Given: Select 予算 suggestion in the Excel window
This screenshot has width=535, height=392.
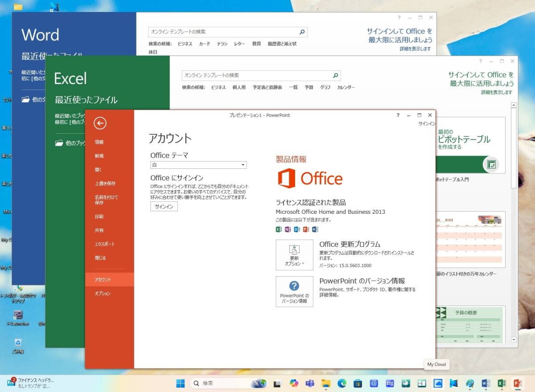Looking at the screenshot, I should click(309, 88).
